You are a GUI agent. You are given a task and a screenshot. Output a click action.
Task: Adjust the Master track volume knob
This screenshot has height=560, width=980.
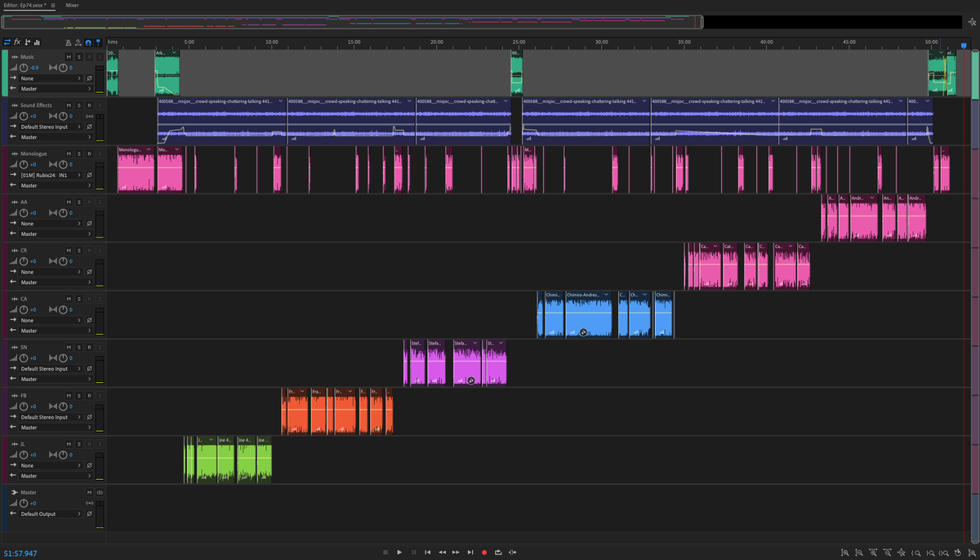pyautogui.click(x=24, y=503)
